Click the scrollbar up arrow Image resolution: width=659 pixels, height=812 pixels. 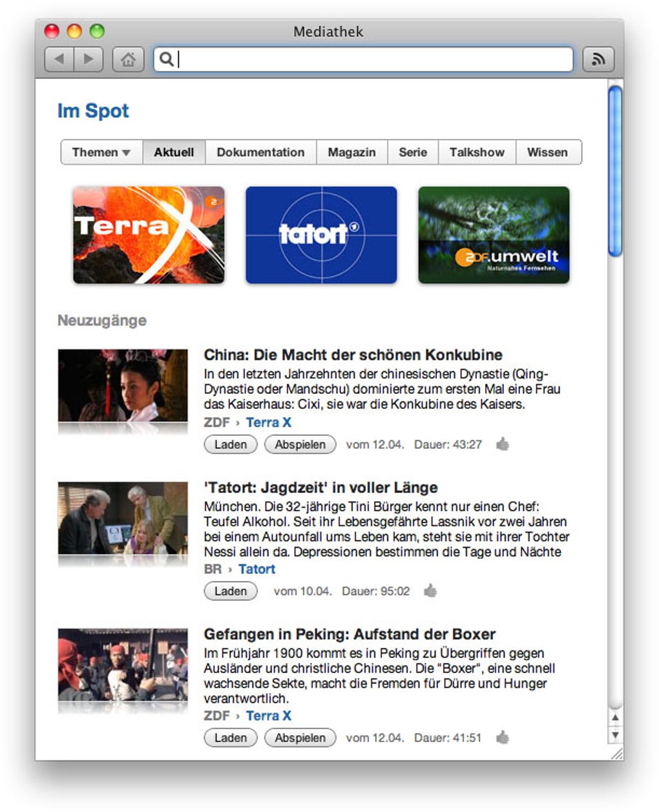(615, 717)
